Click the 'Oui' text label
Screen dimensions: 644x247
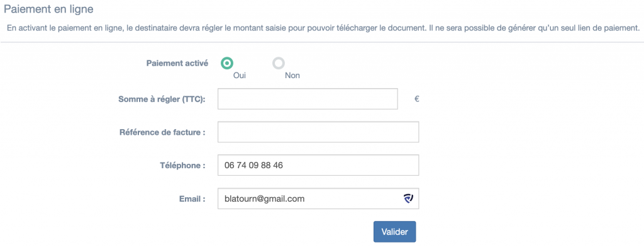coord(240,76)
